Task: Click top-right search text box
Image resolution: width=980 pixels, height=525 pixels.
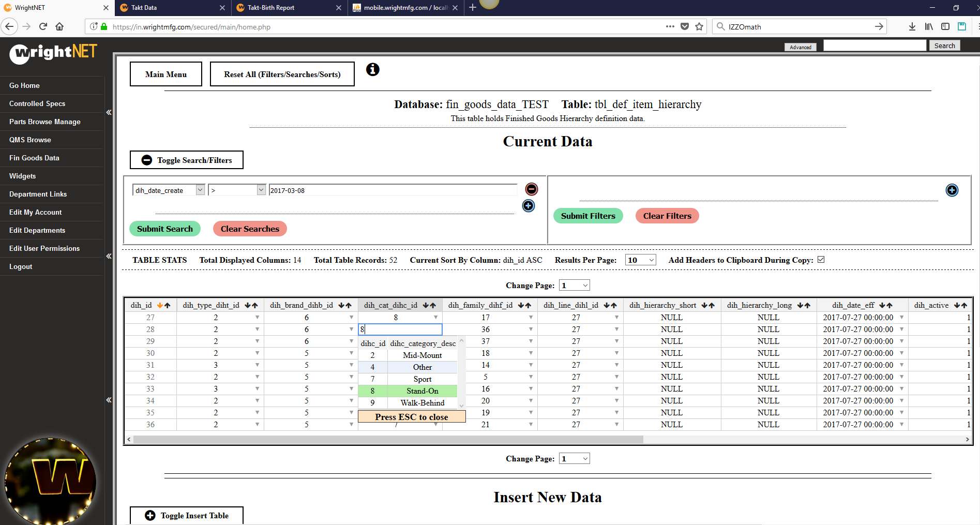Action: [875, 46]
